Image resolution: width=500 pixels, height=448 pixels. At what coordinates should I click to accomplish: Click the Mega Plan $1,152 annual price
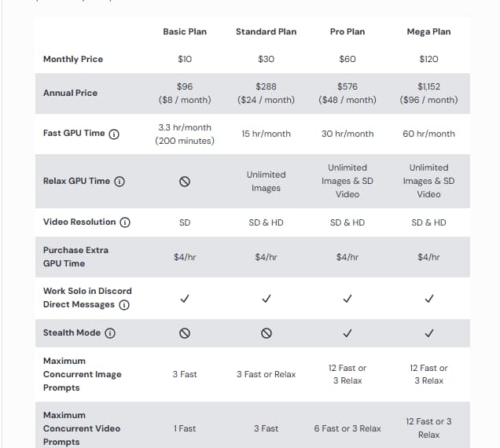pos(428,86)
